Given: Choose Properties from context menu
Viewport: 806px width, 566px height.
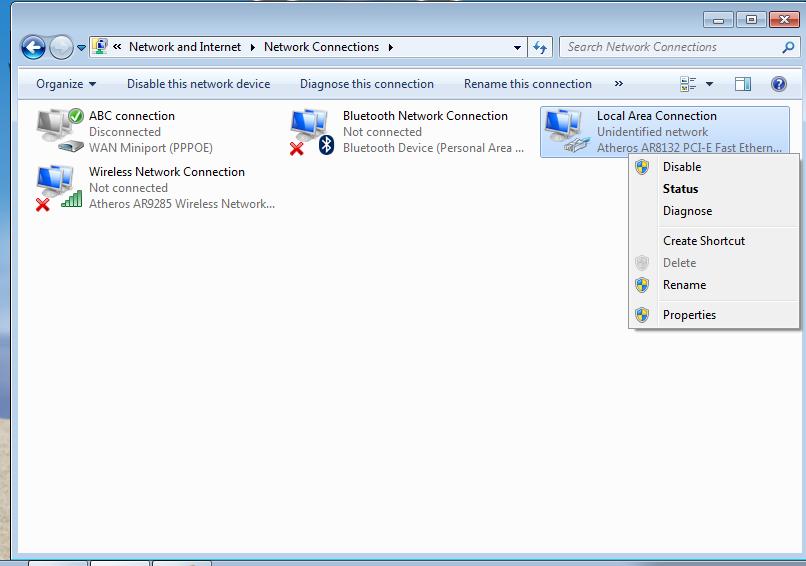Looking at the screenshot, I should [713, 315].
